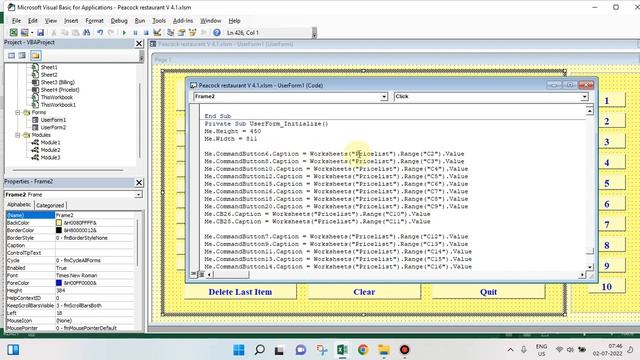The image size is (640, 360).
Task: Select the Enabled property row
Action: click(x=70, y=268)
